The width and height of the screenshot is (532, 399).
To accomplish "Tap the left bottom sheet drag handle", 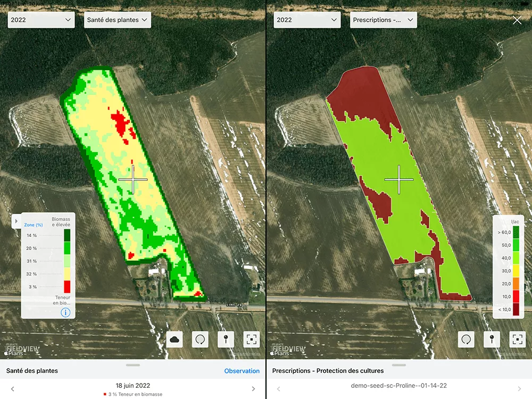I will coord(133,365).
